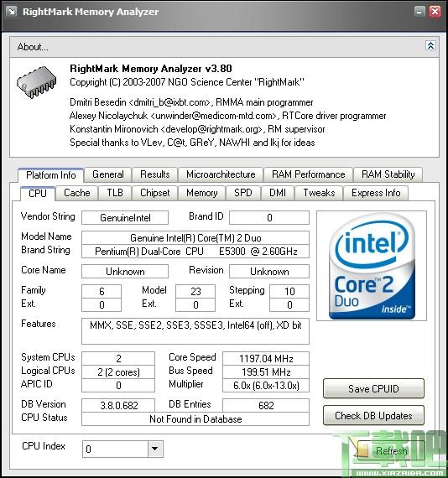The width and height of the screenshot is (448, 478).
Task: Select the Tweaks sub-tab
Action: pyautogui.click(x=319, y=193)
